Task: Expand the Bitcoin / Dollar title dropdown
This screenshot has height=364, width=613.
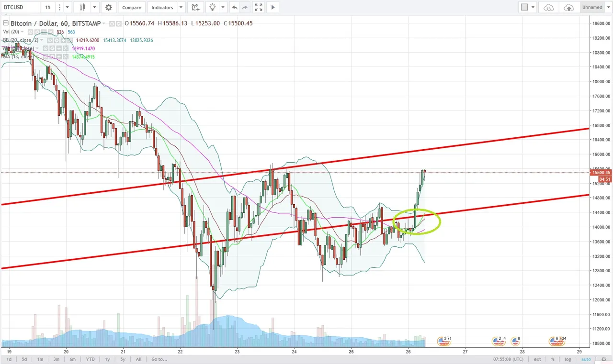Action: pyautogui.click(x=103, y=23)
